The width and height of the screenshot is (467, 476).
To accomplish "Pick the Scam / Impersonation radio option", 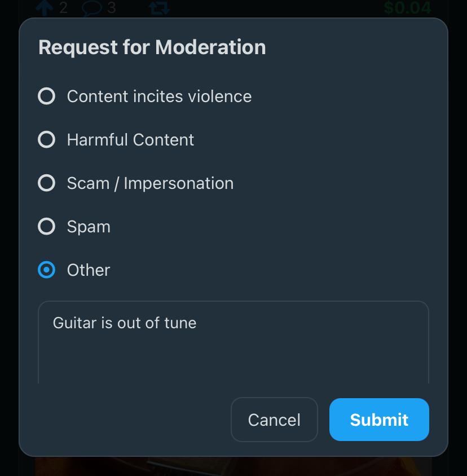I will tap(46, 183).
